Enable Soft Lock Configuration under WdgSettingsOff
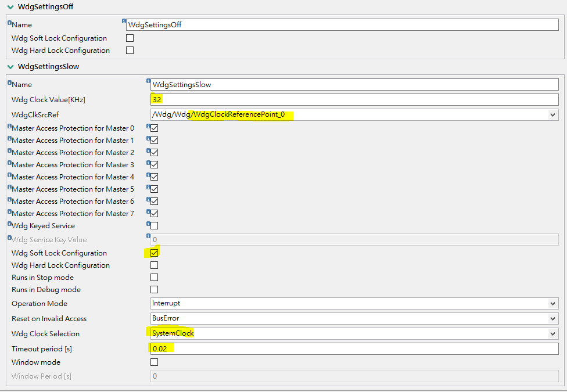567x392 pixels. [130, 38]
